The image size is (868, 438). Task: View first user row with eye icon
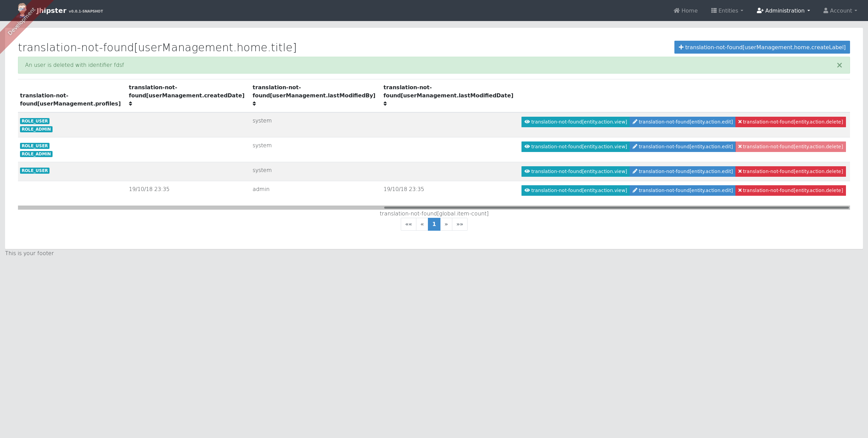pyautogui.click(x=575, y=122)
